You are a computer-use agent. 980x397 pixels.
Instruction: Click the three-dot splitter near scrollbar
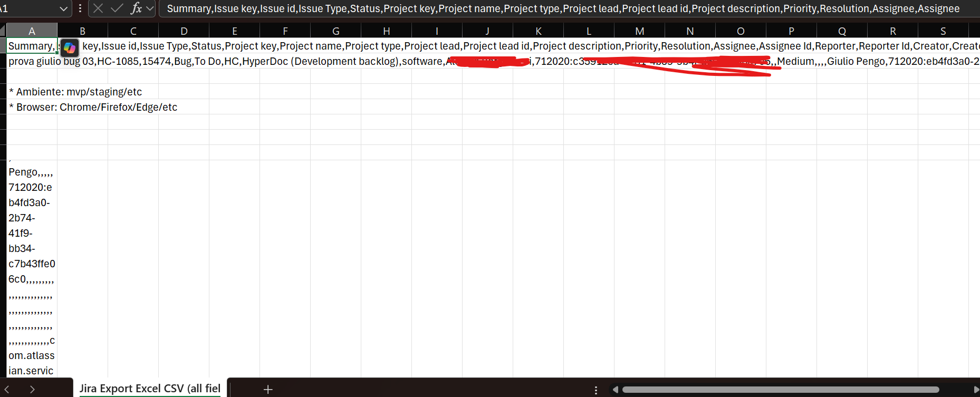(x=596, y=390)
